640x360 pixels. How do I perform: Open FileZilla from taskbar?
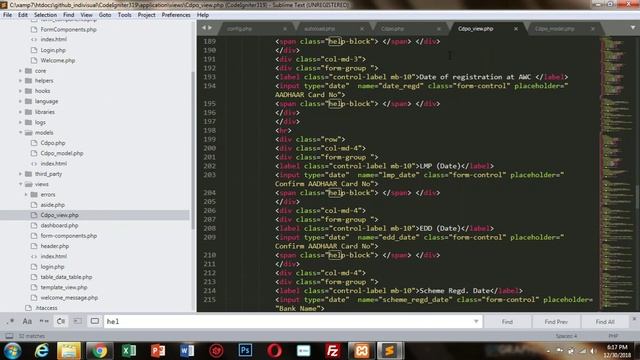(x=333, y=351)
